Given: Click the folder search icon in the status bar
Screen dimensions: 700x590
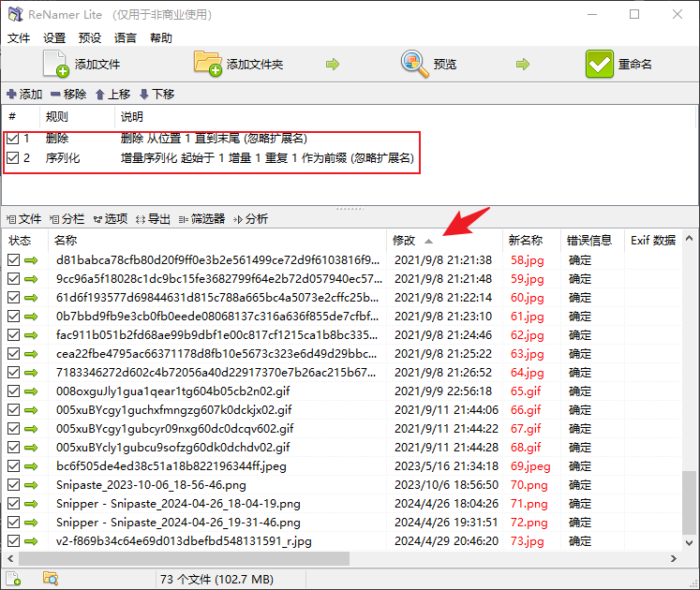Looking at the screenshot, I should click(x=51, y=579).
